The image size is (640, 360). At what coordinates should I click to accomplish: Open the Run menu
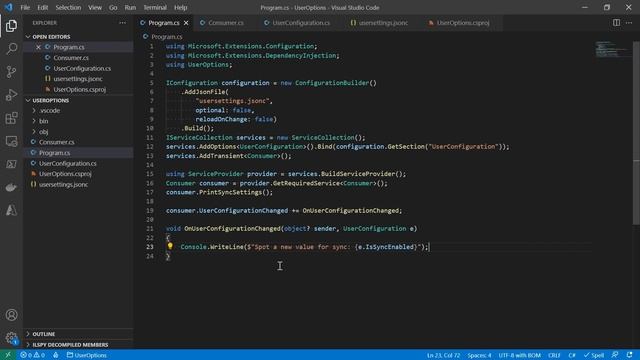(130, 7)
